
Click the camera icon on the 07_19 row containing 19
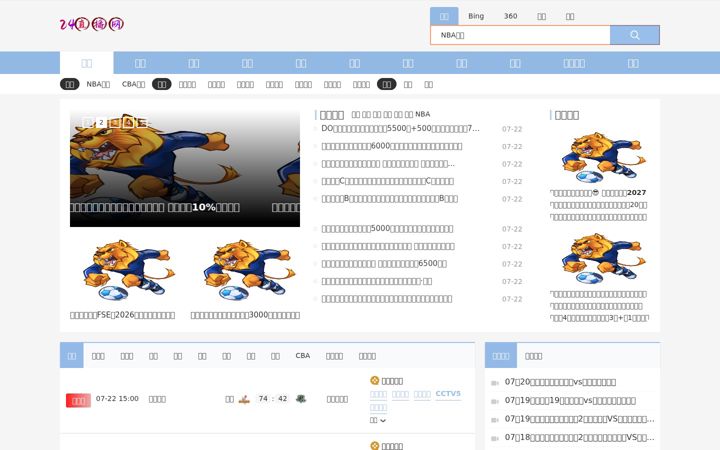click(495, 401)
